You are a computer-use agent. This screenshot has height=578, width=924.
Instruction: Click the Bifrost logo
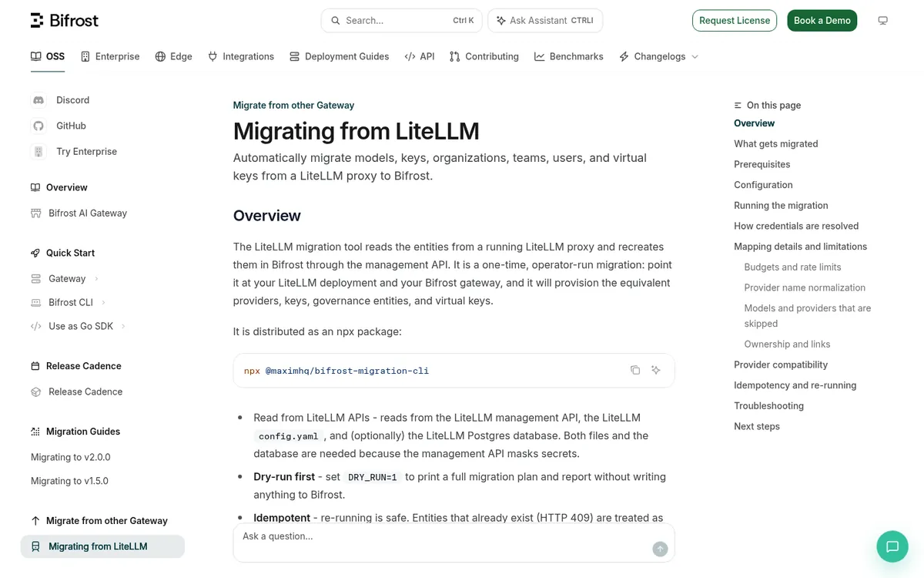(x=65, y=21)
